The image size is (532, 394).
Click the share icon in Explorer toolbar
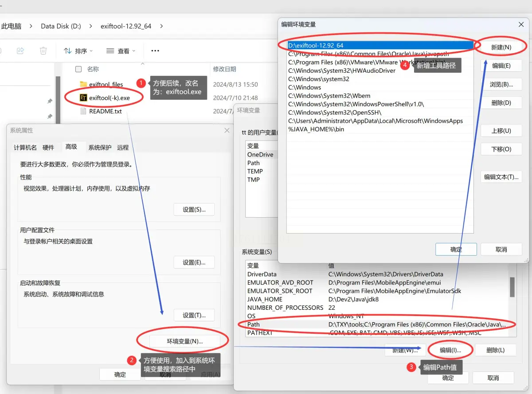coord(20,51)
